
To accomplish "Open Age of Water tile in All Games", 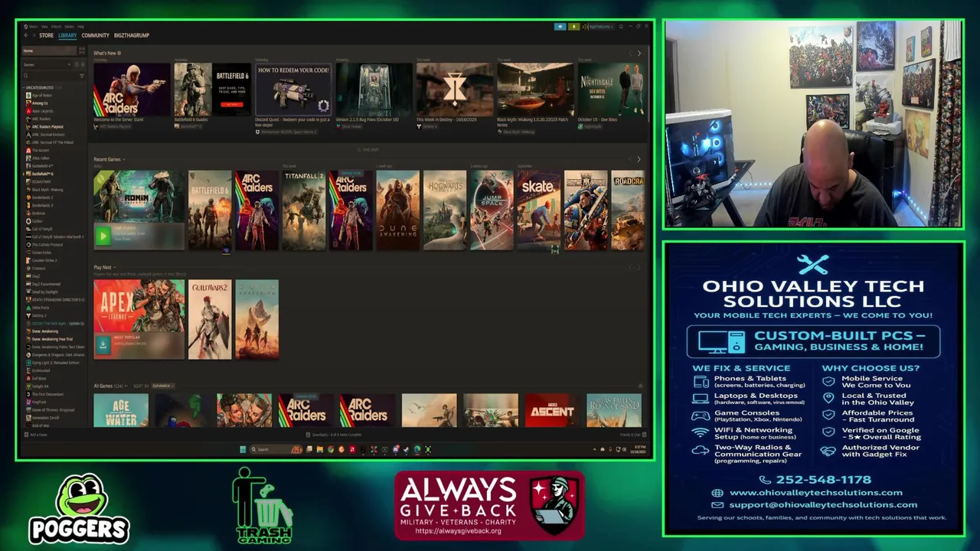I will (121, 410).
